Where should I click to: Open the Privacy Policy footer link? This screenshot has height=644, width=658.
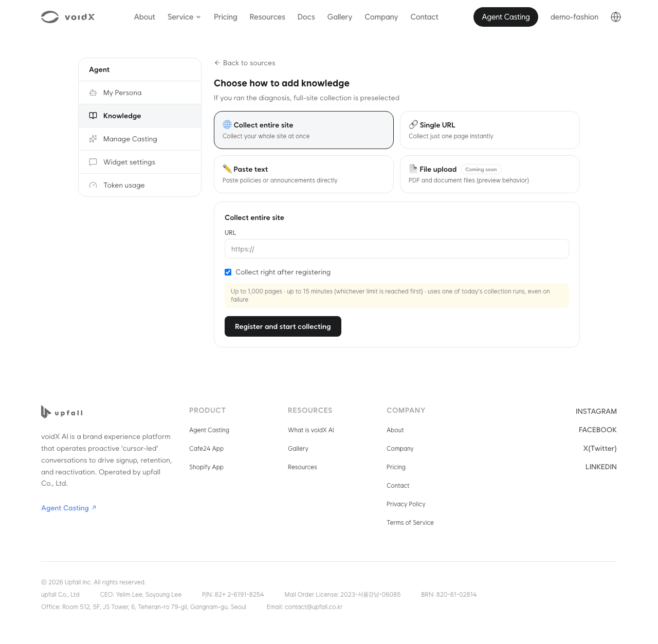click(x=406, y=504)
